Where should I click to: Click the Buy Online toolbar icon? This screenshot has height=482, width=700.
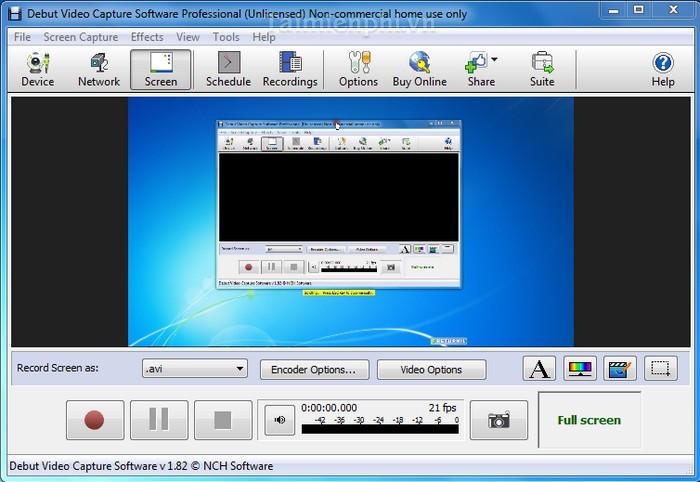tap(419, 70)
